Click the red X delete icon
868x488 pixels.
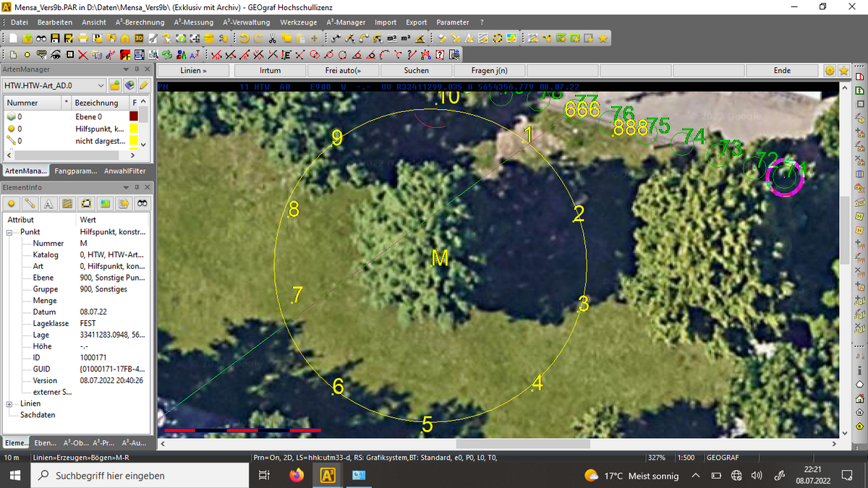tap(82, 55)
